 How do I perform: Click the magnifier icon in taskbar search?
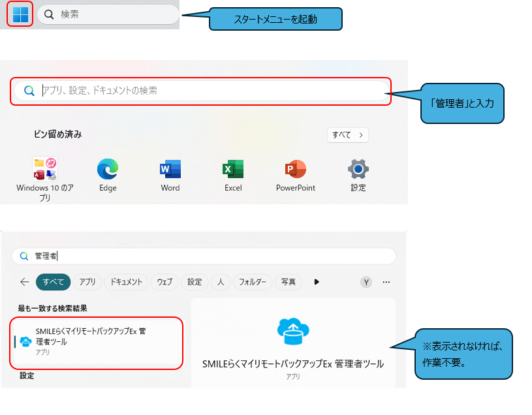(49, 14)
